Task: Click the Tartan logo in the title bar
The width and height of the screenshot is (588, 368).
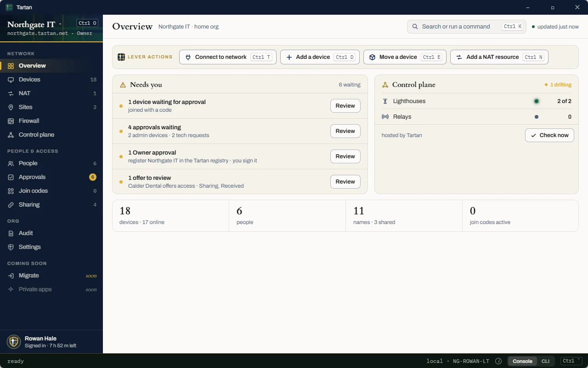Action: [9, 7]
